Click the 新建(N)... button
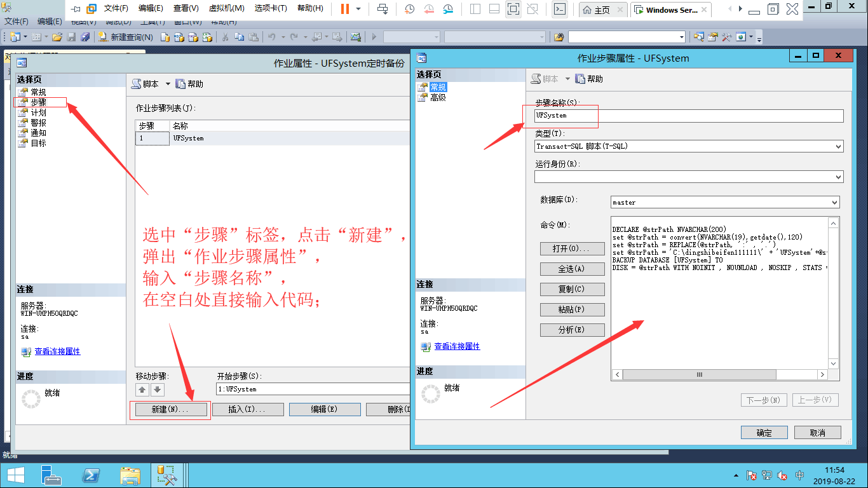The height and width of the screenshot is (488, 868). 170,410
